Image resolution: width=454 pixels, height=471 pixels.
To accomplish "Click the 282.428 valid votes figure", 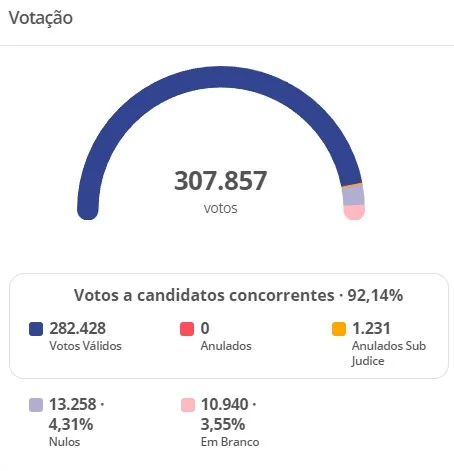I will pyautogui.click(x=78, y=328).
